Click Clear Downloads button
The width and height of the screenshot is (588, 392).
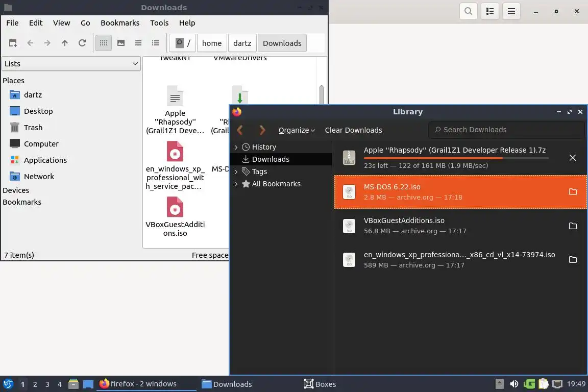coord(353,130)
